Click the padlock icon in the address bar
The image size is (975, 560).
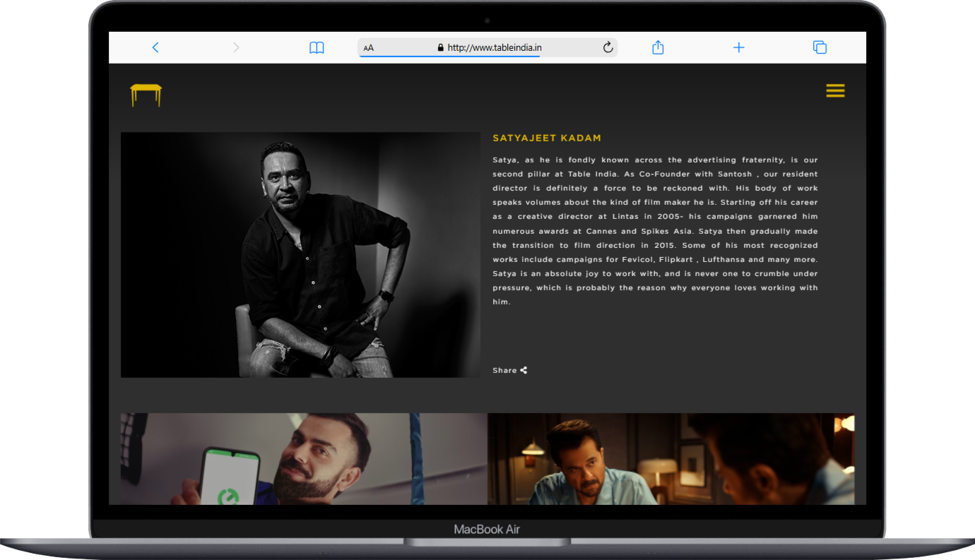441,48
